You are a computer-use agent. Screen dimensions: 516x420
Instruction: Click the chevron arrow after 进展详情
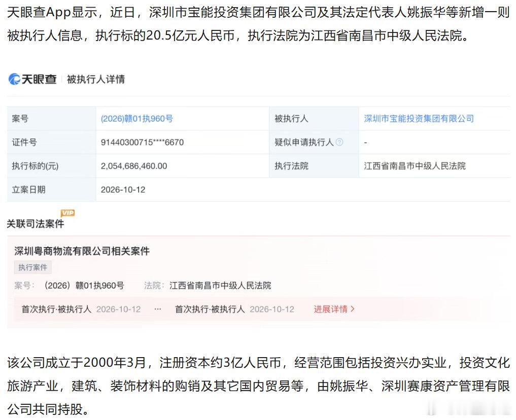tap(353, 309)
